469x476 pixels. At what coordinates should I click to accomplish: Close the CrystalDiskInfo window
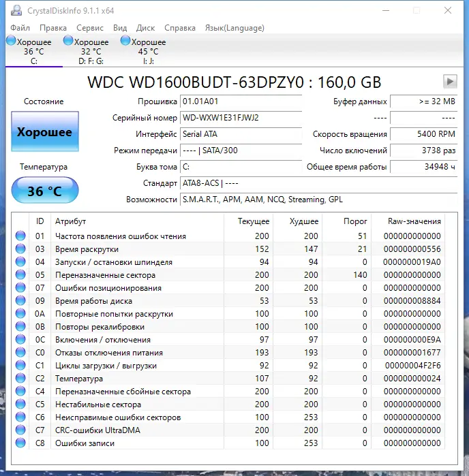pyautogui.click(x=448, y=11)
